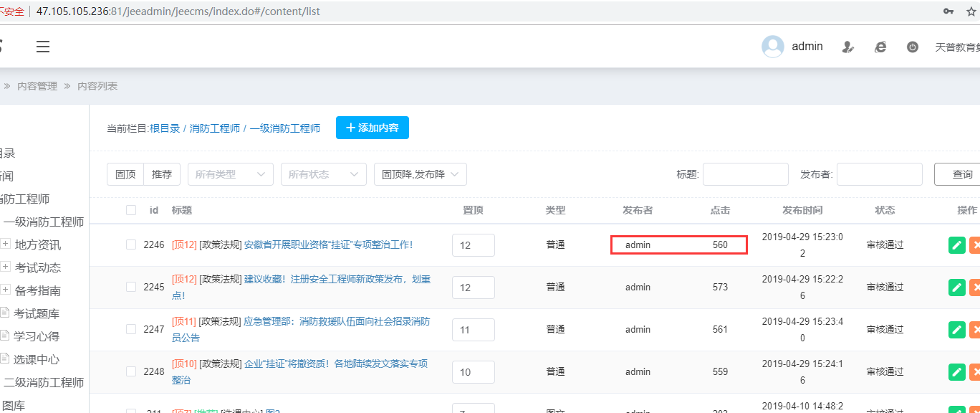This screenshot has height=413, width=980.
Task: Click click count 559
Action: pos(720,371)
